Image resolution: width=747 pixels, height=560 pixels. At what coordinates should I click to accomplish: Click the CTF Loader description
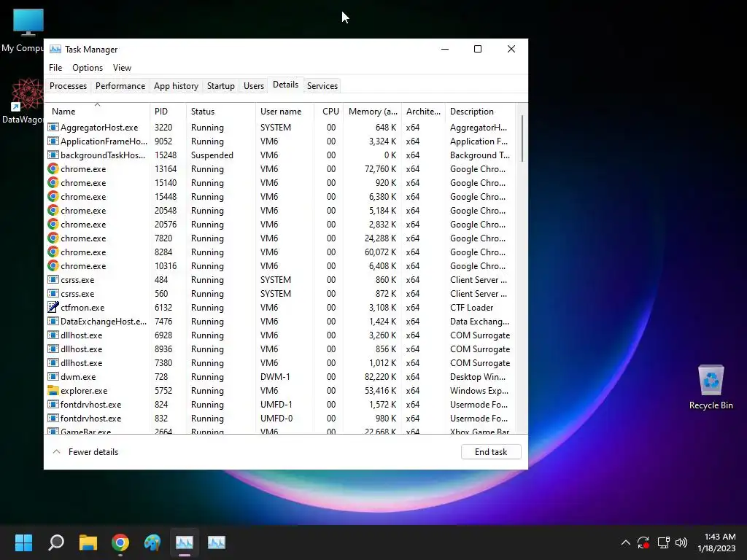point(471,307)
